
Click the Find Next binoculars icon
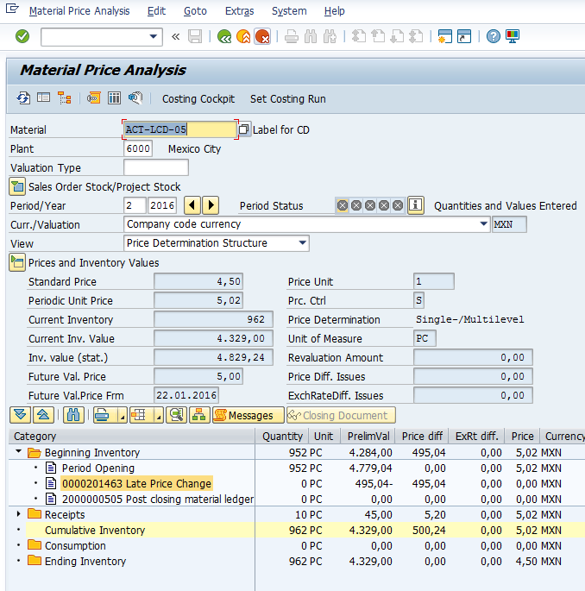click(x=330, y=37)
